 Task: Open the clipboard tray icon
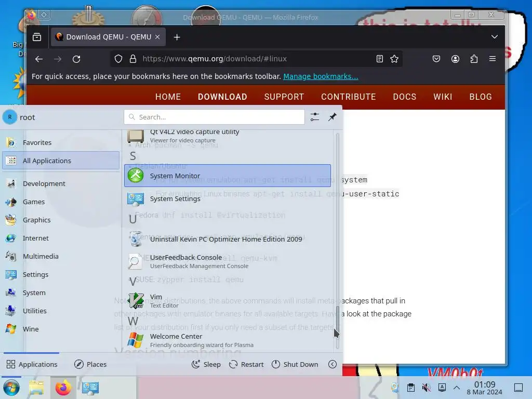[410, 388]
